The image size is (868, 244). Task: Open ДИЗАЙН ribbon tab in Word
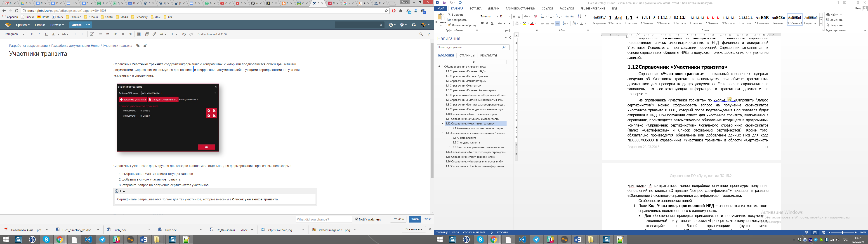pos(494,8)
